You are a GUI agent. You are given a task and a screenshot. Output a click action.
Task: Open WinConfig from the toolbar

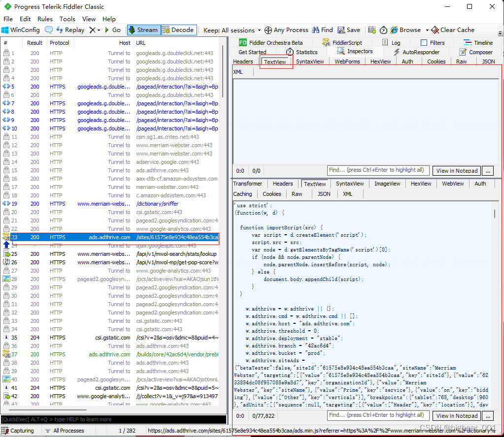(x=21, y=30)
